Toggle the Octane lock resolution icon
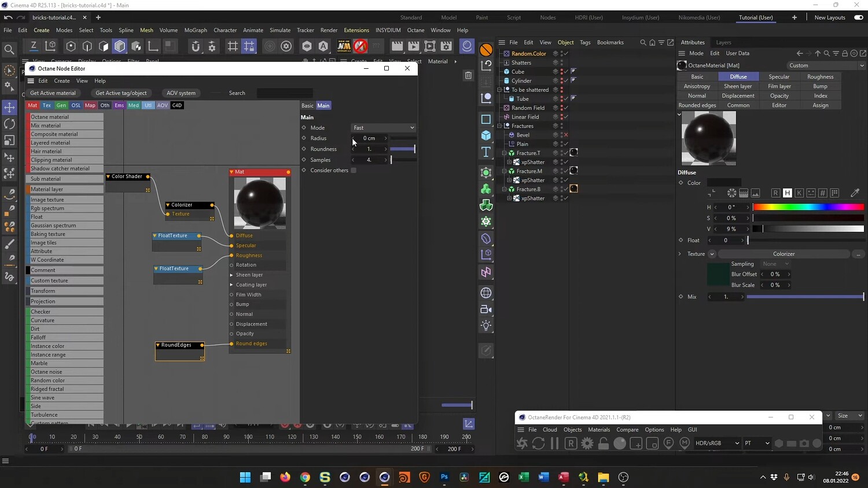Viewport: 868px width, 488px height. tap(604, 443)
